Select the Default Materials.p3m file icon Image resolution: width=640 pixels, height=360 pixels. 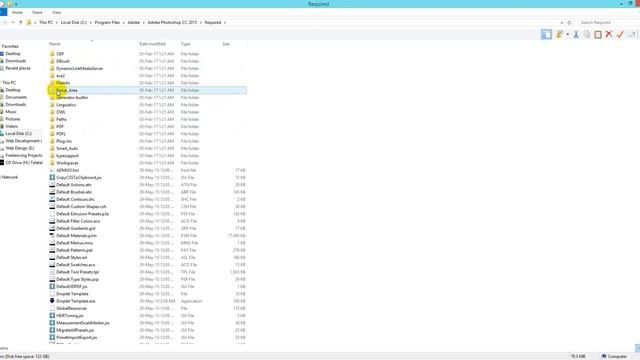52,236
